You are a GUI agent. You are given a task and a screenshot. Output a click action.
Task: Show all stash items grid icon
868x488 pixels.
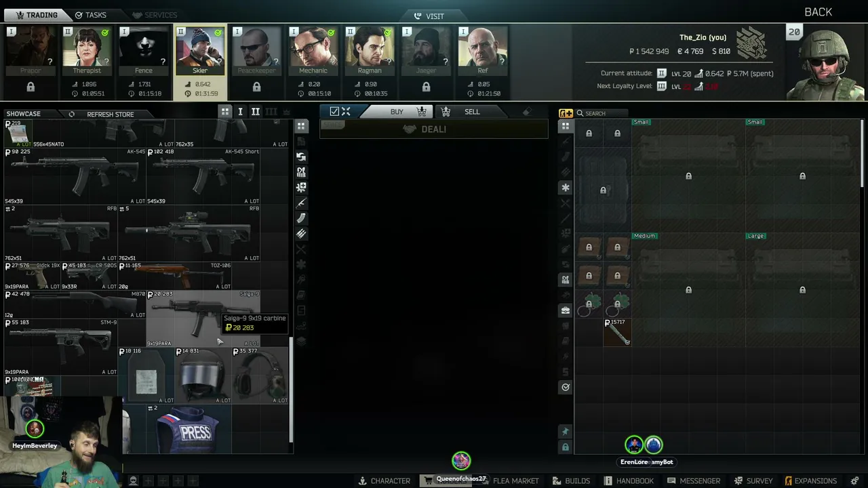point(565,126)
